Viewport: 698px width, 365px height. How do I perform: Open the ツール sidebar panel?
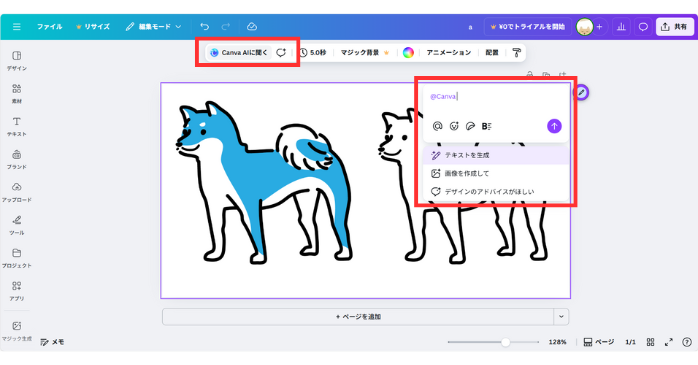pyautogui.click(x=16, y=225)
